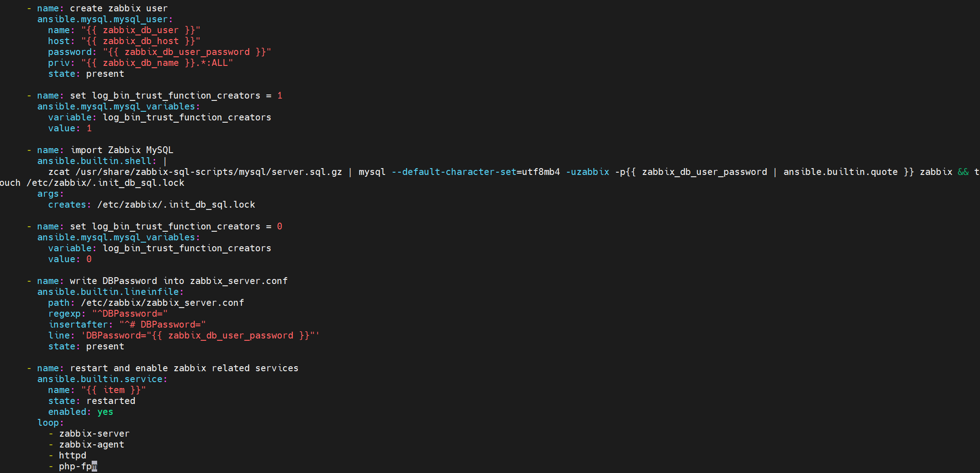This screenshot has height=473, width=980.
Task: Click the 'httpd' loop item
Action: (73, 455)
